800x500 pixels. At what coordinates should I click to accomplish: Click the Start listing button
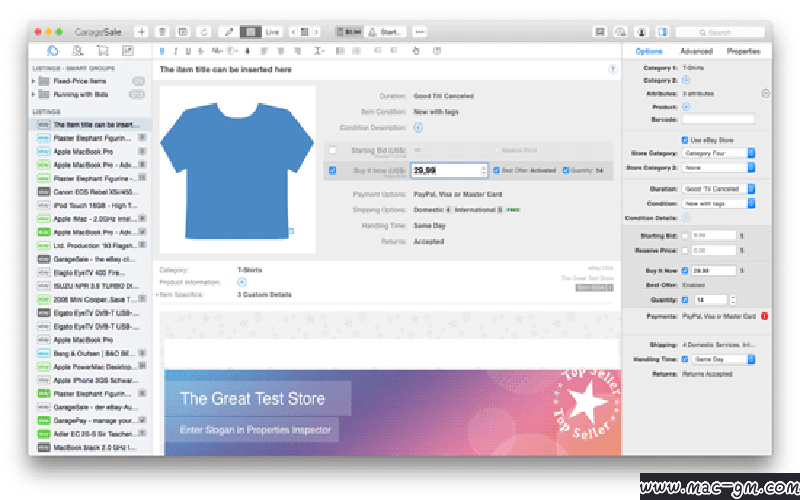(386, 32)
